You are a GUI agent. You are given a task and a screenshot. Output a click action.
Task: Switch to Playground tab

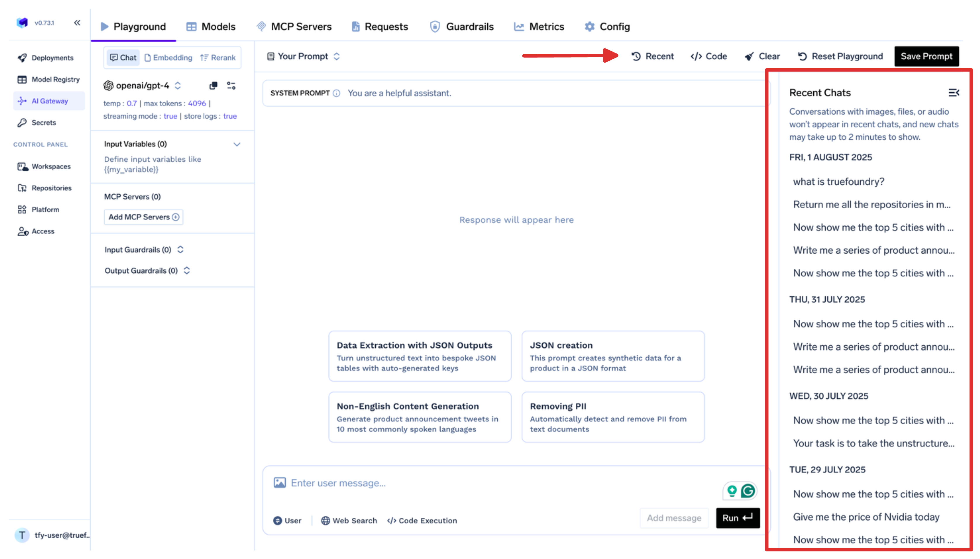click(133, 27)
